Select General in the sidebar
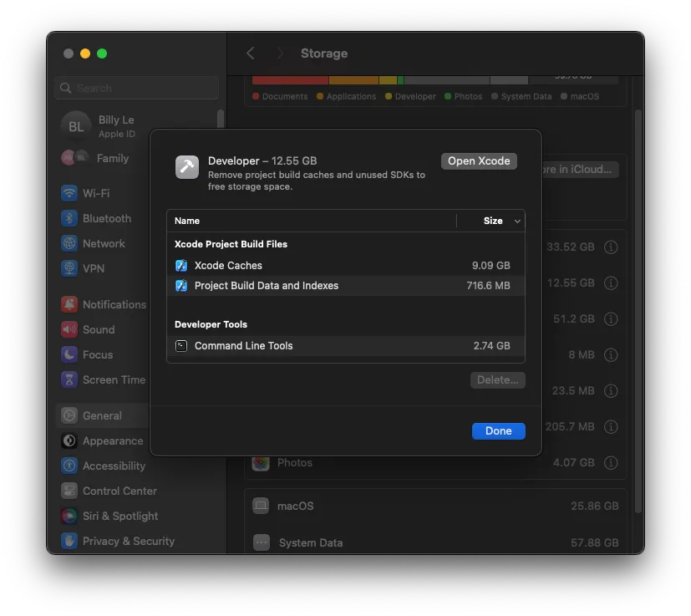Image resolution: width=691 pixels, height=616 pixels. point(102,415)
